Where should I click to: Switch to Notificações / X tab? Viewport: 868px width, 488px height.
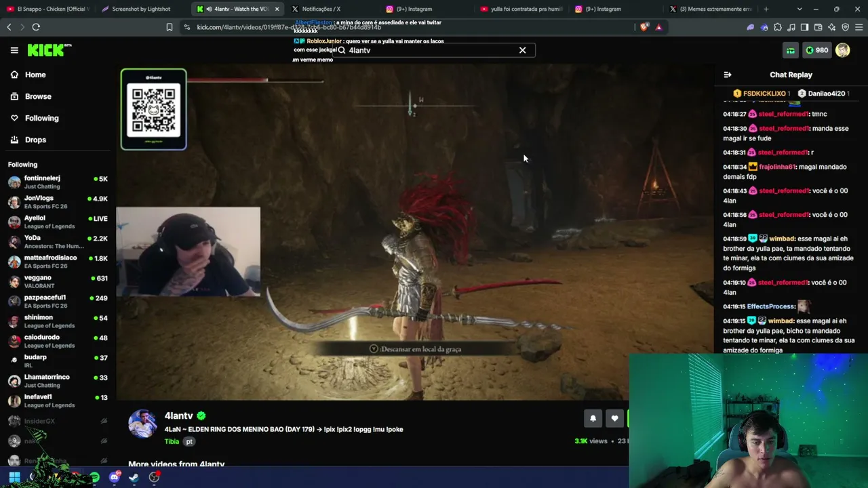point(331,9)
